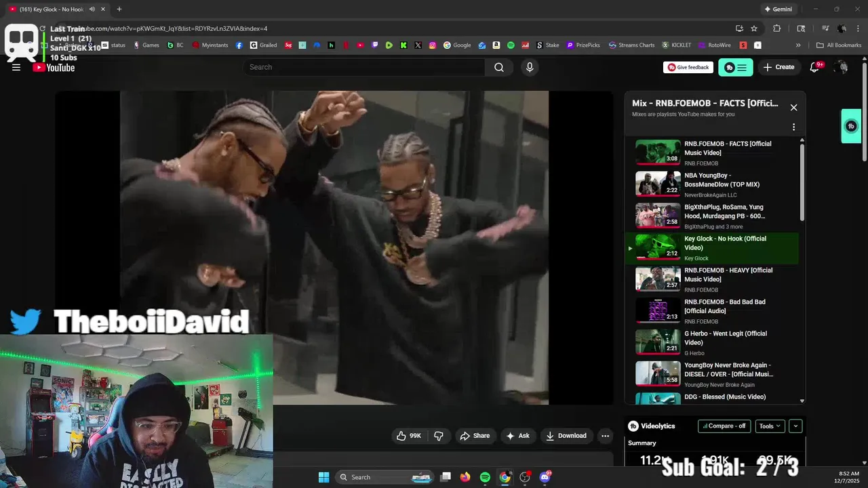868x488 pixels.
Task: Open All Bookmarks folder
Action: point(839,45)
